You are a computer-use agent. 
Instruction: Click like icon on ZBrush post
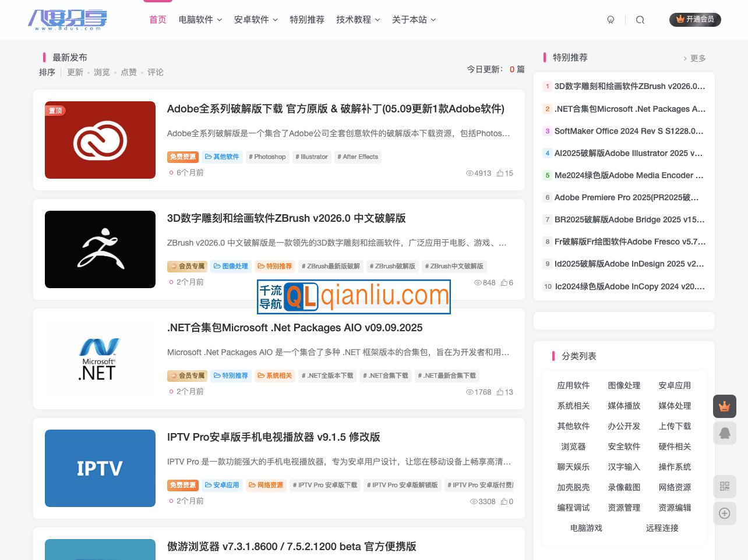[504, 283]
